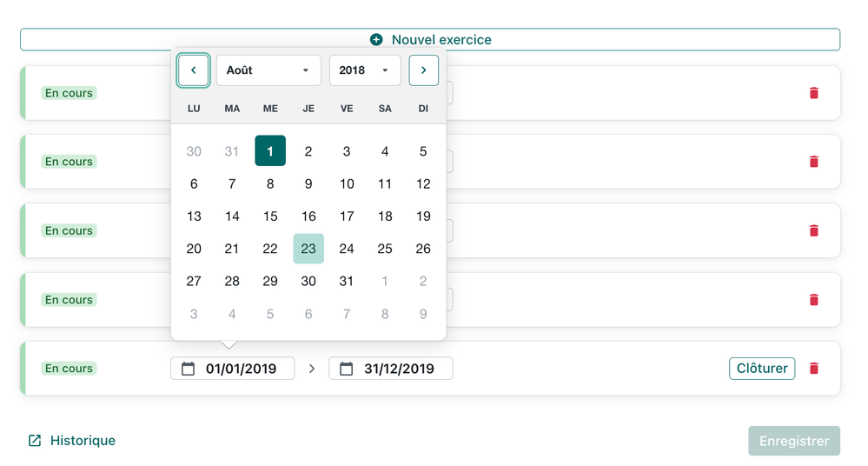Select day 15 in the calendar

point(270,216)
